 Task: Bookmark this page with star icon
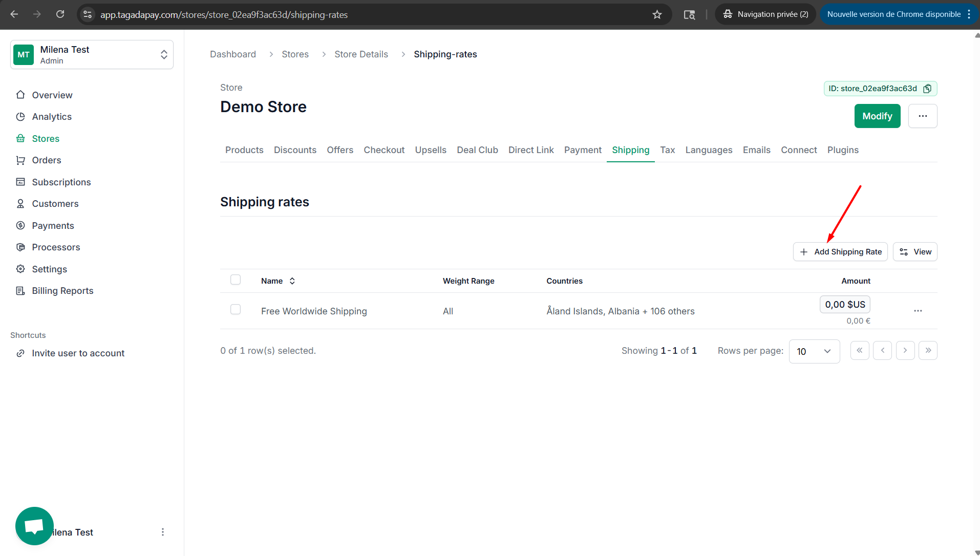tap(657, 14)
